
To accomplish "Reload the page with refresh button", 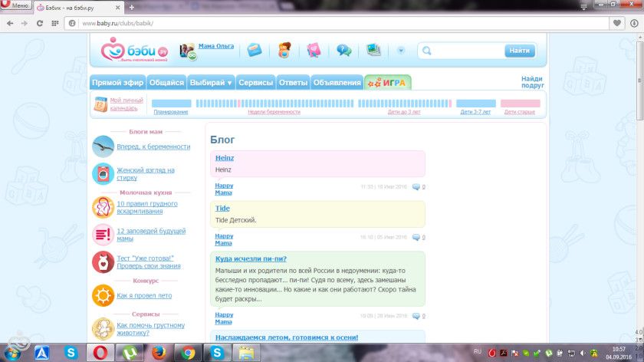I will pos(39,24).
